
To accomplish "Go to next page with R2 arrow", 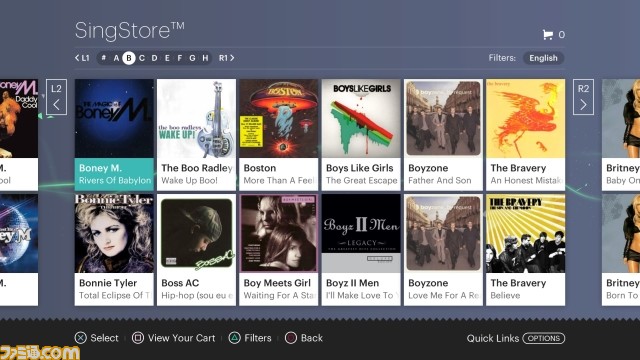I will click(583, 97).
